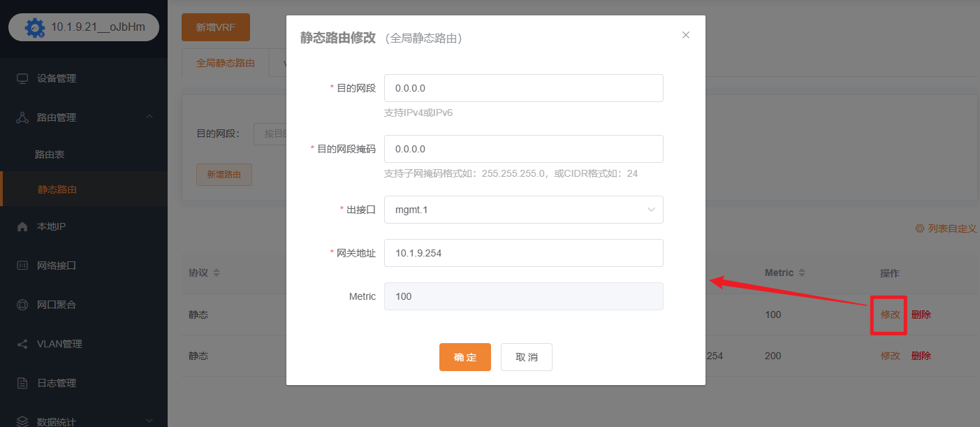Screen dimensions: 980x427
Task: Open 设备管理 via its monitor icon
Action: (x=24, y=79)
